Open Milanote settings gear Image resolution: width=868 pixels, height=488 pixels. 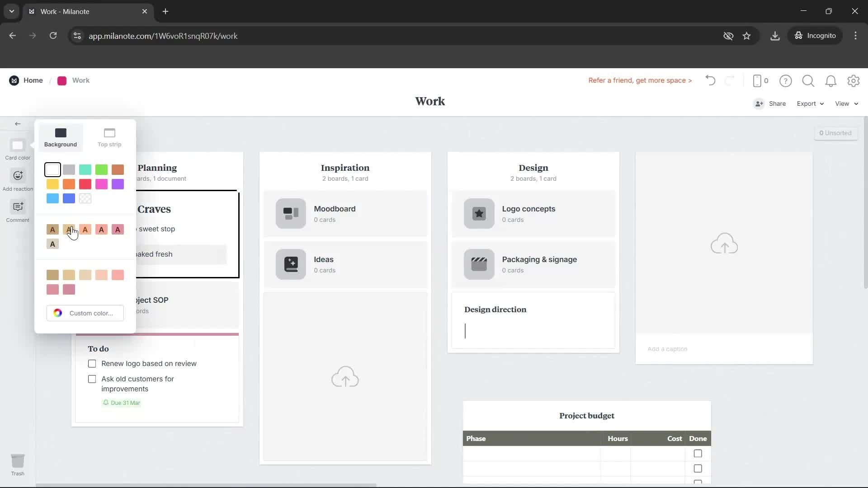pos(854,80)
